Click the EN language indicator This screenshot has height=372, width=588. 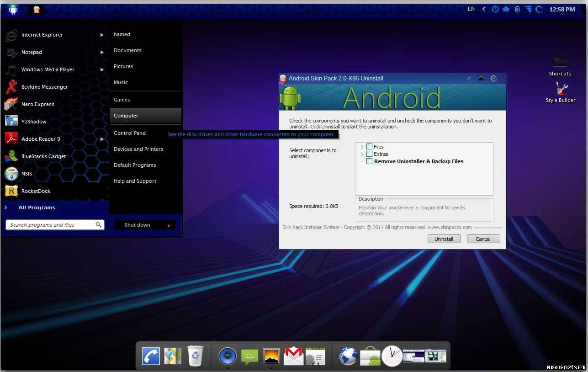[x=471, y=9]
